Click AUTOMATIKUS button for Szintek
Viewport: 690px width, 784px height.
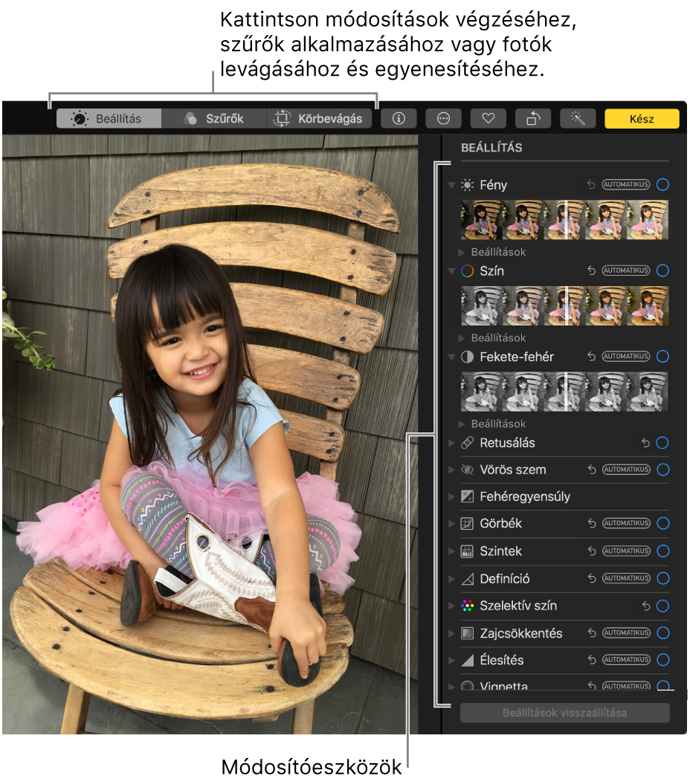[x=625, y=551]
